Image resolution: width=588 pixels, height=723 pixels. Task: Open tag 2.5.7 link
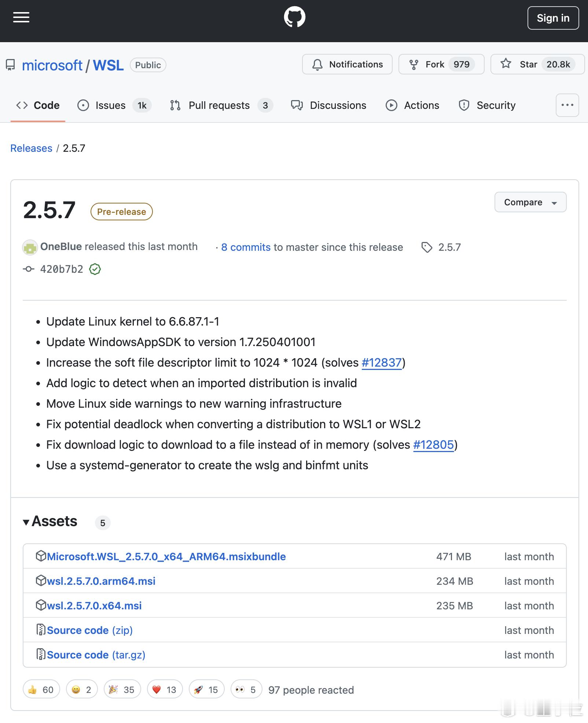click(441, 247)
